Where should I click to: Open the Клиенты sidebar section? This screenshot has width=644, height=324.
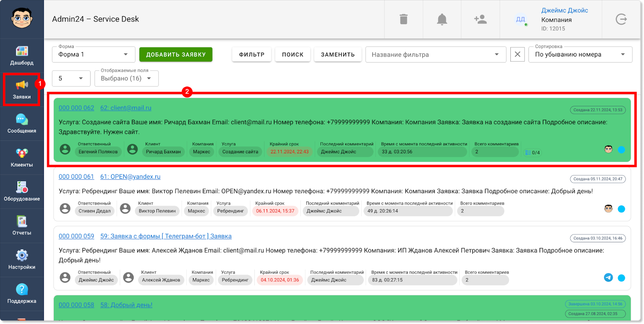(22, 157)
